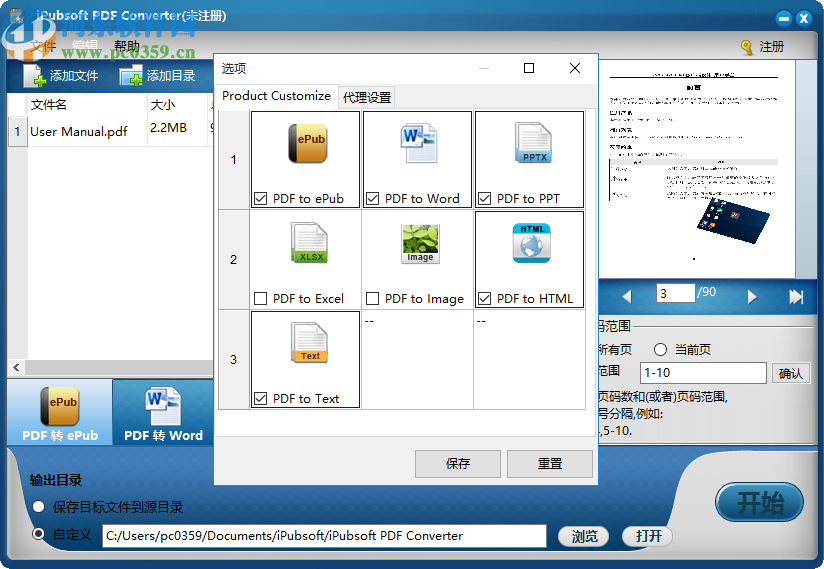Screen dimensions: 824x569
Task: Jump to the last preview page
Action: click(796, 297)
